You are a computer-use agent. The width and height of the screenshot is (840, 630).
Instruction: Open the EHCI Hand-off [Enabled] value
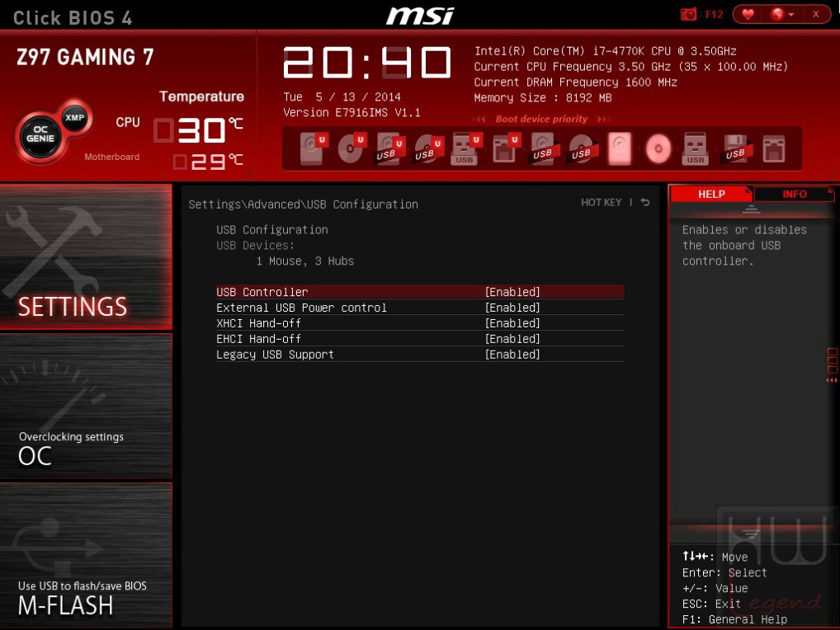click(512, 339)
